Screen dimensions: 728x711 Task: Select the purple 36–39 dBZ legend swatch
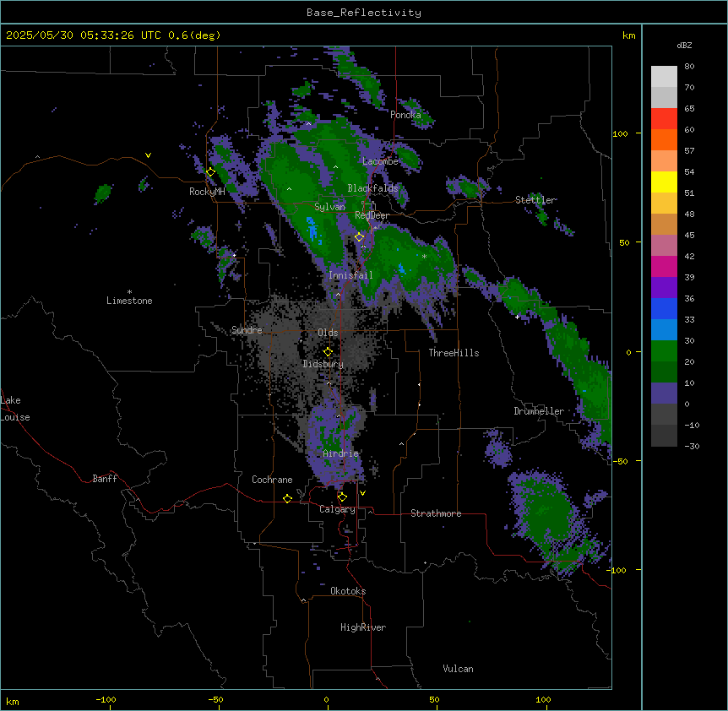tap(664, 288)
